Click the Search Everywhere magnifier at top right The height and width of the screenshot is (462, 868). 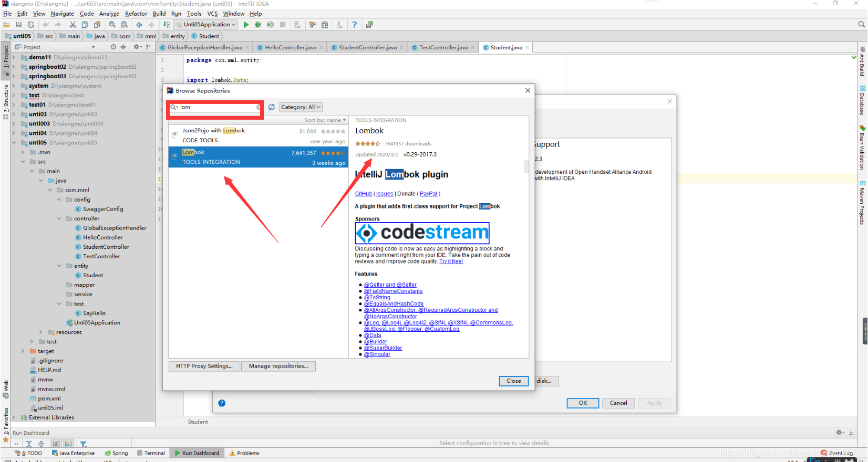tap(861, 25)
